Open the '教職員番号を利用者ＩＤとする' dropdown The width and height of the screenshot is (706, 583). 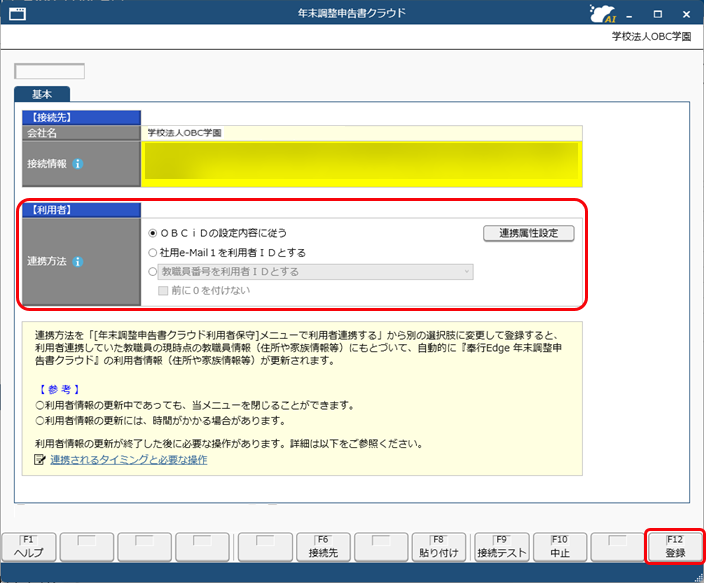[315, 272]
